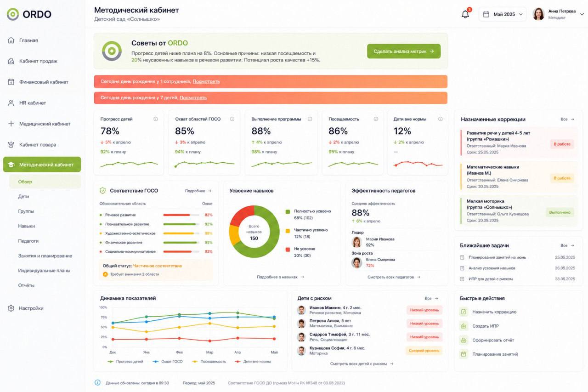This screenshot has width=588, height=392.
Task: Click info icon on Посещаемость card
Action: pos(376,119)
